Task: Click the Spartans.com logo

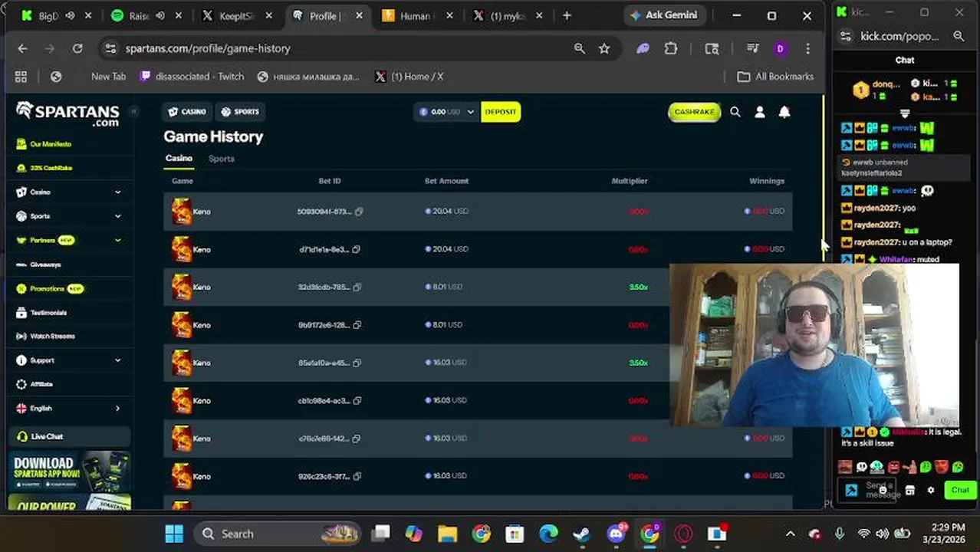Action: coord(67,113)
